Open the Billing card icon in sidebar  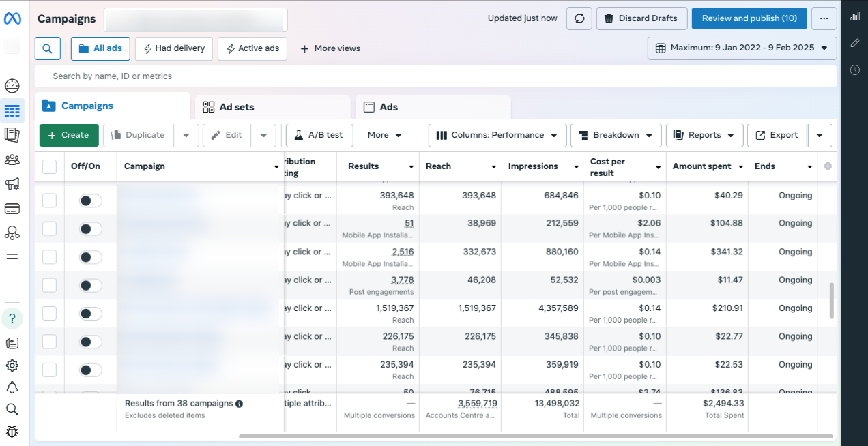click(x=12, y=209)
